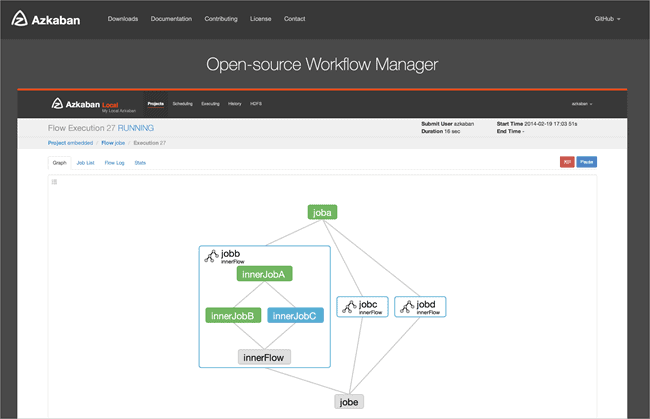
Task: Follow the Flow jobe breadcrumb link
Action: point(113,143)
